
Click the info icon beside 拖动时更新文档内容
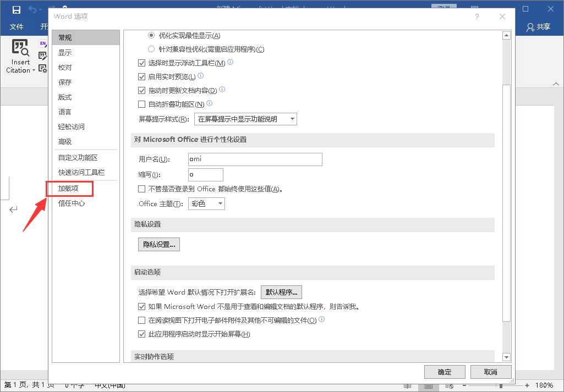coord(222,89)
